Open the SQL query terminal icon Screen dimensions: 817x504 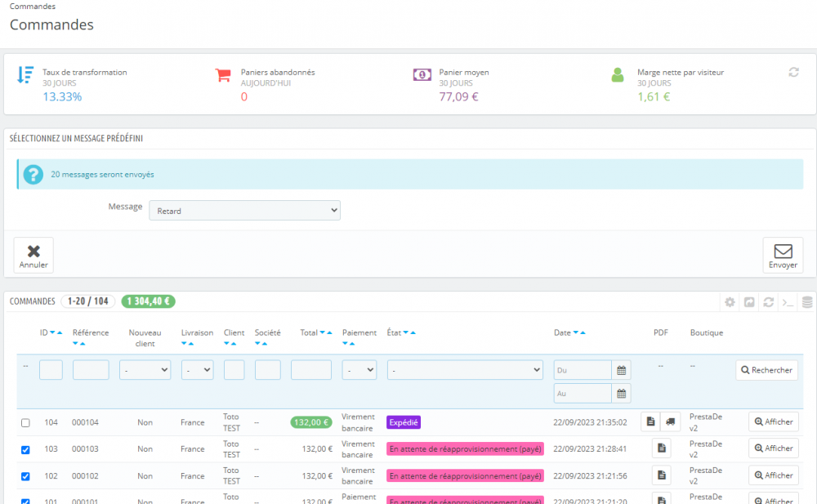click(788, 301)
